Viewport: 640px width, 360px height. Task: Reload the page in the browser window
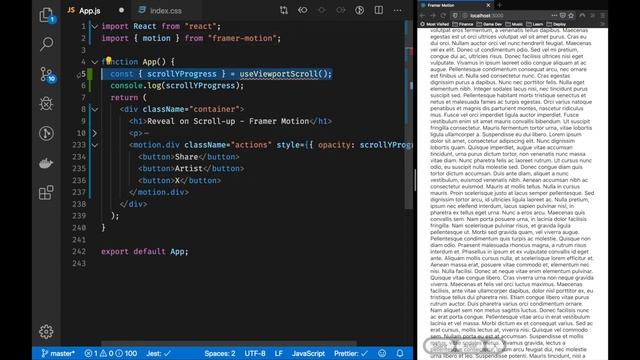point(443,16)
